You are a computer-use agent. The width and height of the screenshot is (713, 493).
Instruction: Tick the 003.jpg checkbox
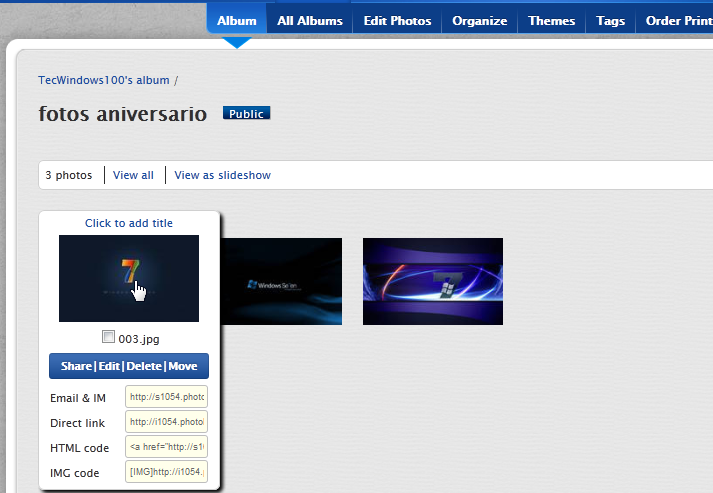pos(109,338)
